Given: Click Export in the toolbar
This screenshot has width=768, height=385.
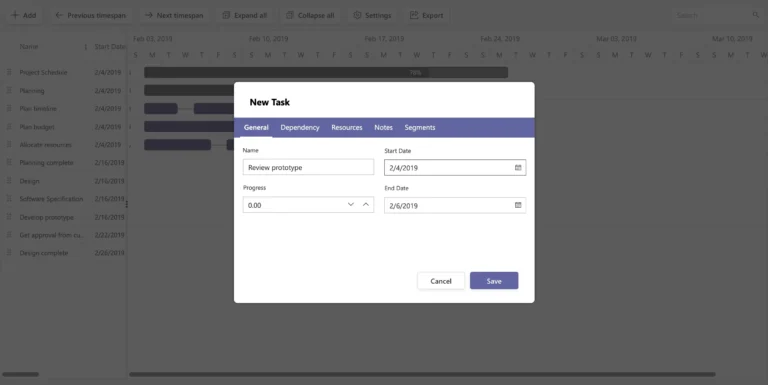Looking at the screenshot, I should pos(427,15).
